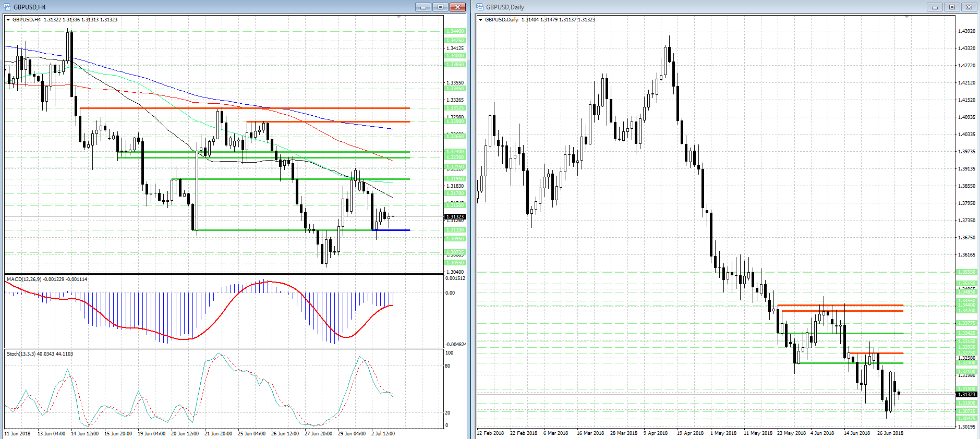Click the 80 level on Stochastic scale
Image resolution: width=980 pixels, height=439 pixels.
(x=447, y=366)
